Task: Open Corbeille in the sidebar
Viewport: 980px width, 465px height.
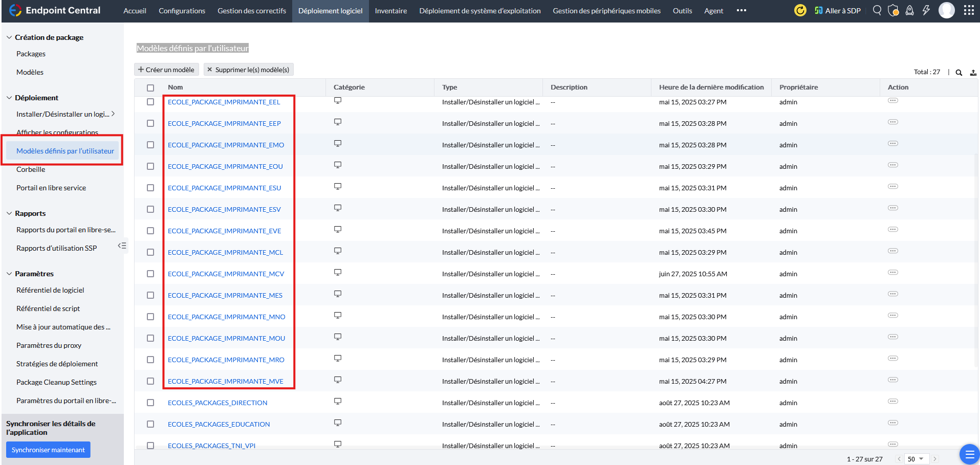Action: pos(31,169)
